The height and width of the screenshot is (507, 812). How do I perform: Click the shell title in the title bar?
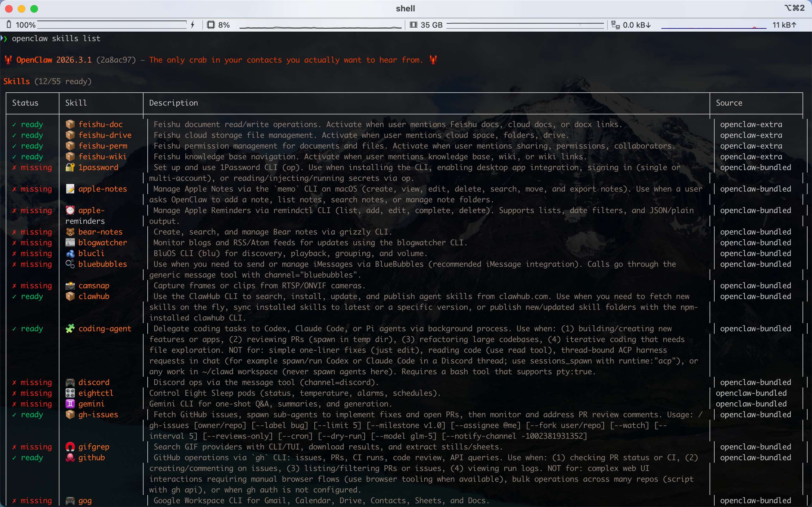[405, 9]
